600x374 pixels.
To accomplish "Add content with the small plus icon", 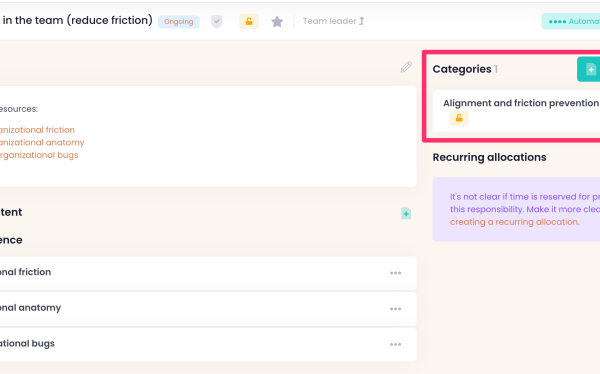I will pos(406,214).
